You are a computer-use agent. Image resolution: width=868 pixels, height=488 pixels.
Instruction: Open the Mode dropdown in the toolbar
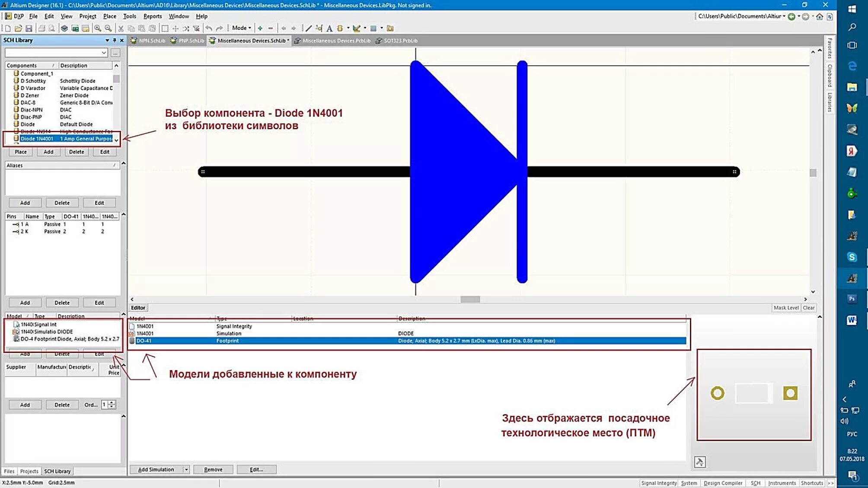[241, 28]
